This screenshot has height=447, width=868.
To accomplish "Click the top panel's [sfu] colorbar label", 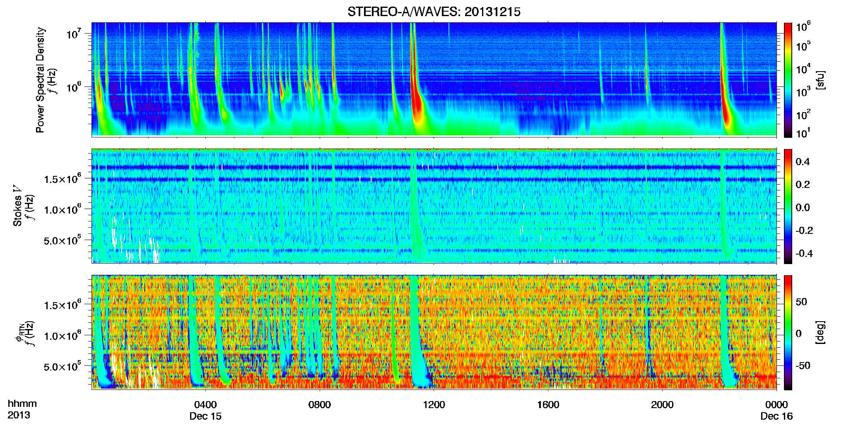I will tap(820, 80).
